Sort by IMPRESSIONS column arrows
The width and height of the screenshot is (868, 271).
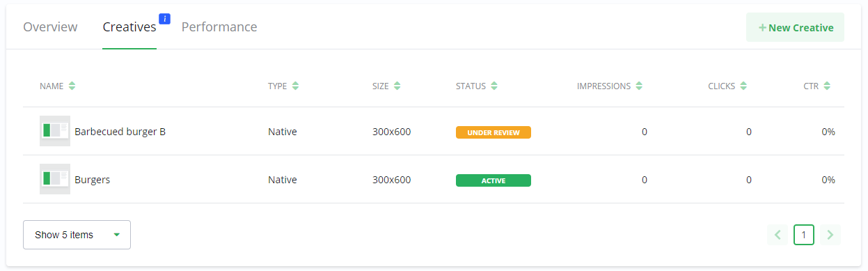point(639,86)
